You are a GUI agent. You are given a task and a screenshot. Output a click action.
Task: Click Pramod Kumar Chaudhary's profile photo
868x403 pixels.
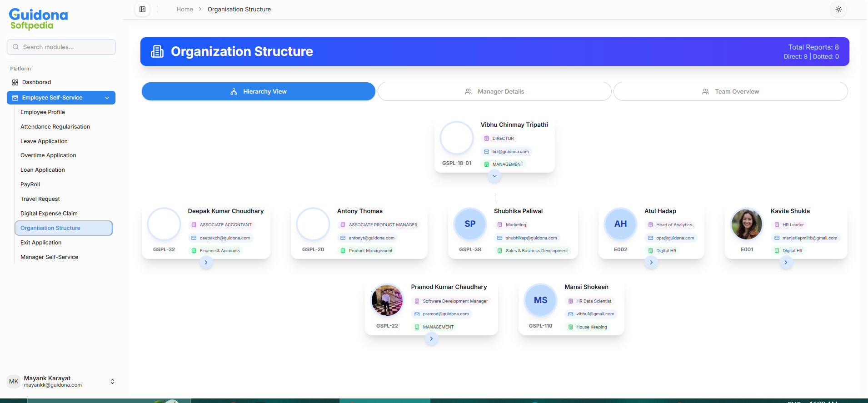point(387,300)
